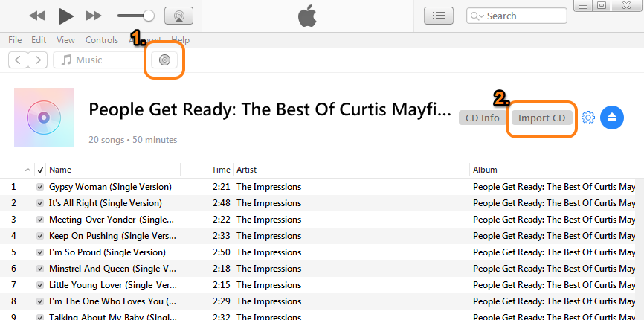Eject the disc with the blue eject button
The width and height of the screenshot is (644, 320).
(612, 118)
